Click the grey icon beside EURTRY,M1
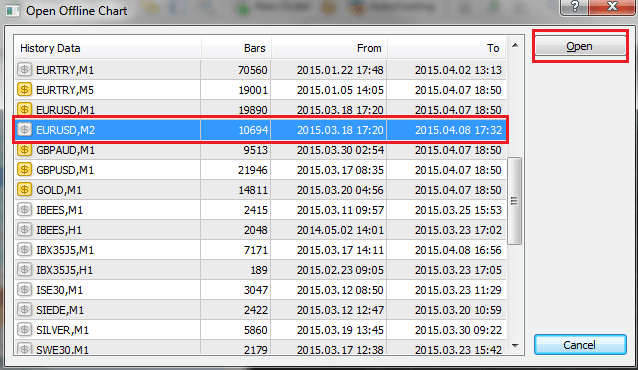Viewport: 638px width, 370px height. click(24, 70)
